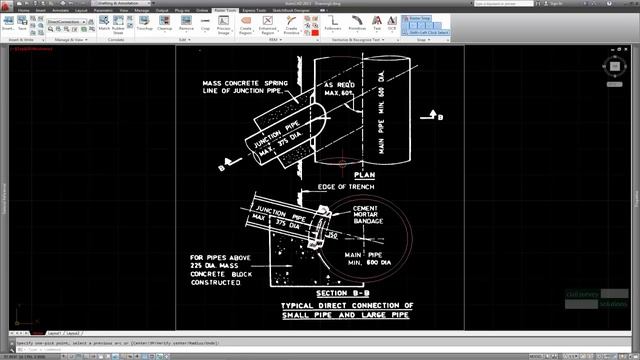
Task: Click the Text recognition tool
Action: pyautogui.click(x=377, y=23)
